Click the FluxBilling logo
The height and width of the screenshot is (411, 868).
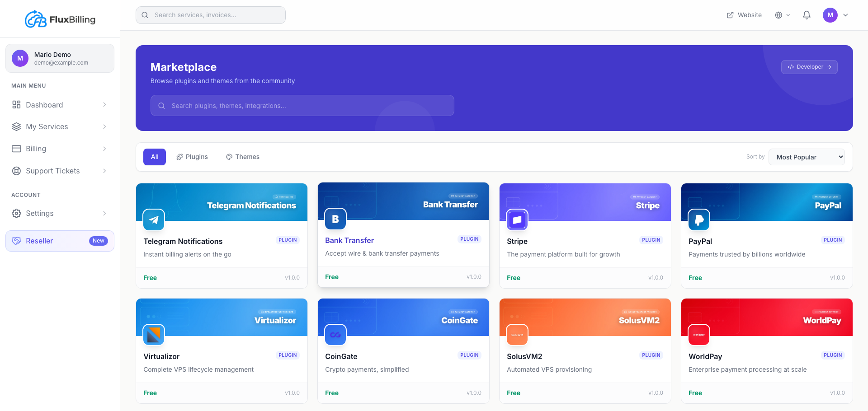[x=60, y=19]
